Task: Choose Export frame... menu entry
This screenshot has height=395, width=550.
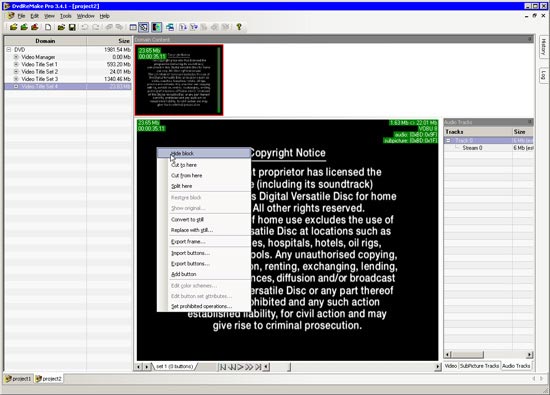Action: click(203, 242)
